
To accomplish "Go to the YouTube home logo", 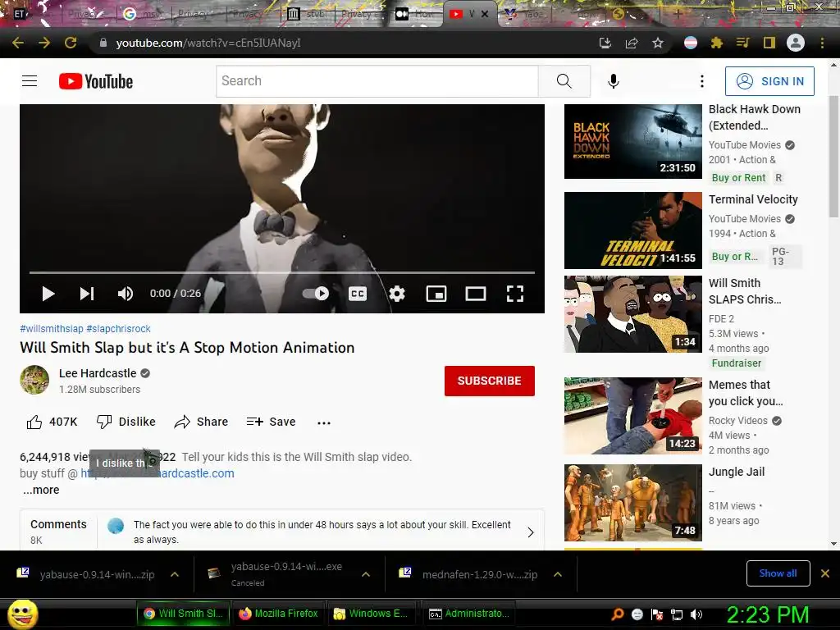I will click(96, 81).
